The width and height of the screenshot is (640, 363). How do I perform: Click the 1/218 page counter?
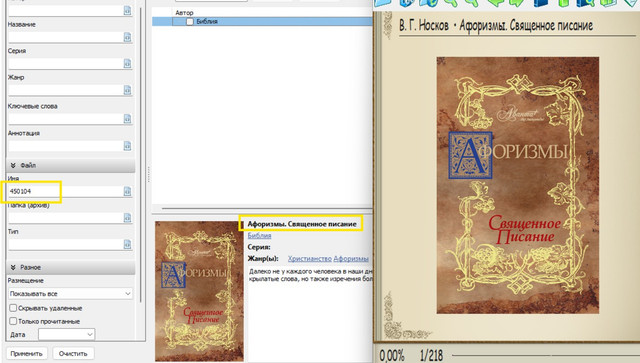431,355
